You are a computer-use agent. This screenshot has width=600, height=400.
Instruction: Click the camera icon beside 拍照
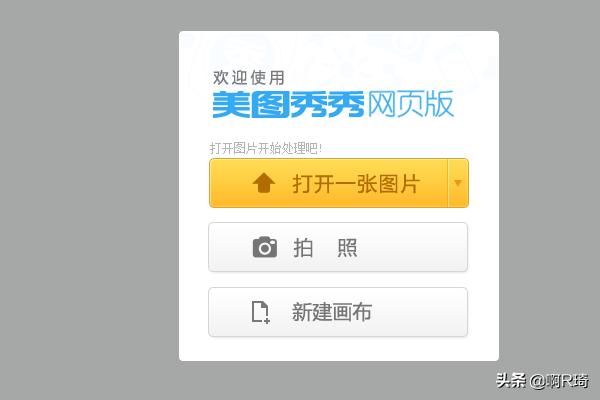coord(265,247)
